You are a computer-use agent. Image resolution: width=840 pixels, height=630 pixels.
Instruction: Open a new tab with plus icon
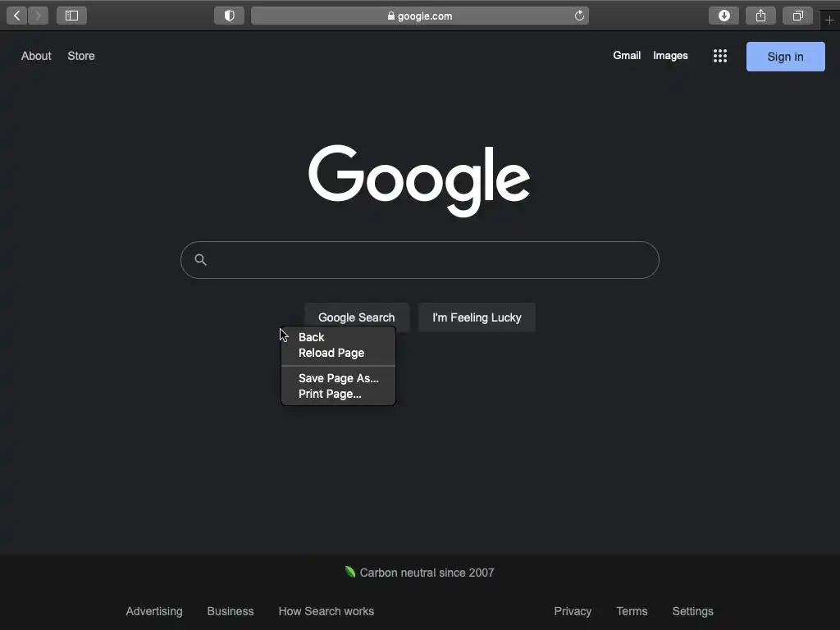coord(830,21)
